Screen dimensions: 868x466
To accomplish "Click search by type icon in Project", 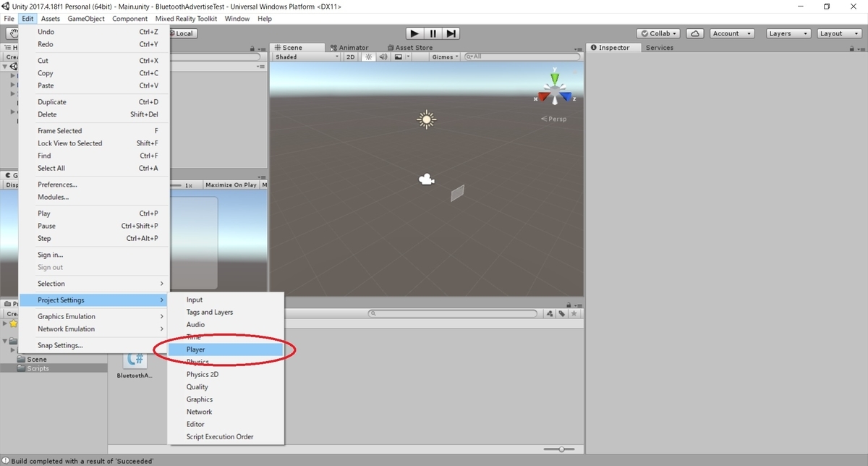I will point(550,313).
